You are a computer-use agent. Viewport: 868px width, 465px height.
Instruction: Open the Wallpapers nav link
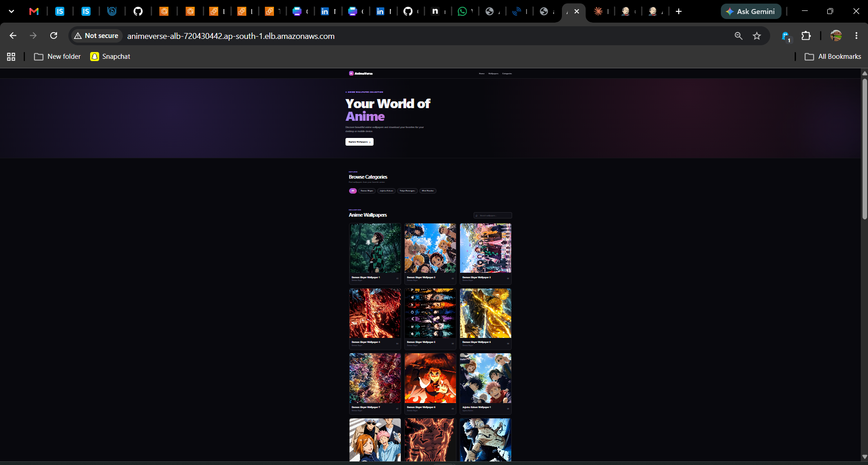click(493, 73)
